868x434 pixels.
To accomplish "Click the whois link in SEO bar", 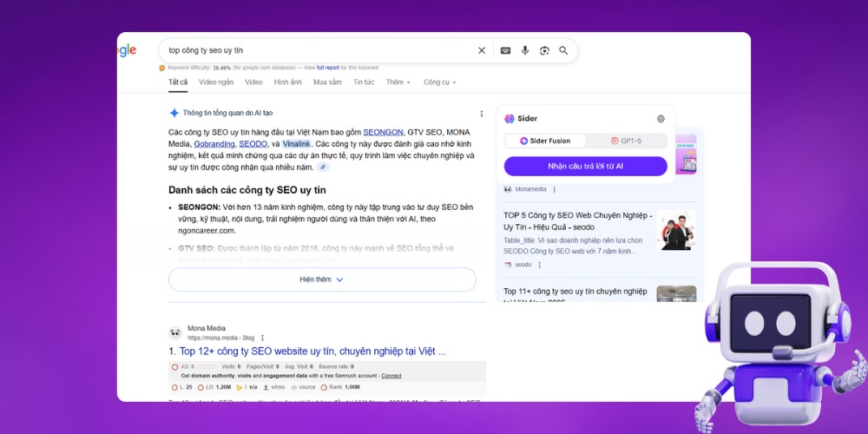I will pos(274,387).
